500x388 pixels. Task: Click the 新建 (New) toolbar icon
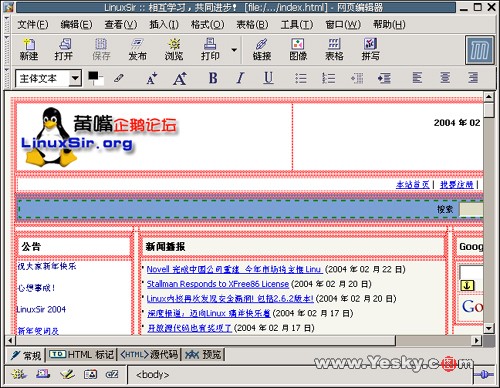point(29,49)
